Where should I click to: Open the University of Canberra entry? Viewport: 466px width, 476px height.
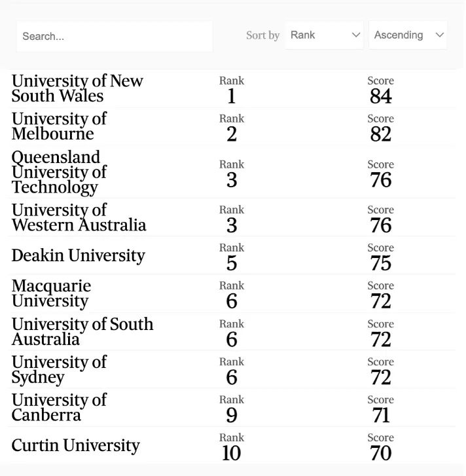59,407
